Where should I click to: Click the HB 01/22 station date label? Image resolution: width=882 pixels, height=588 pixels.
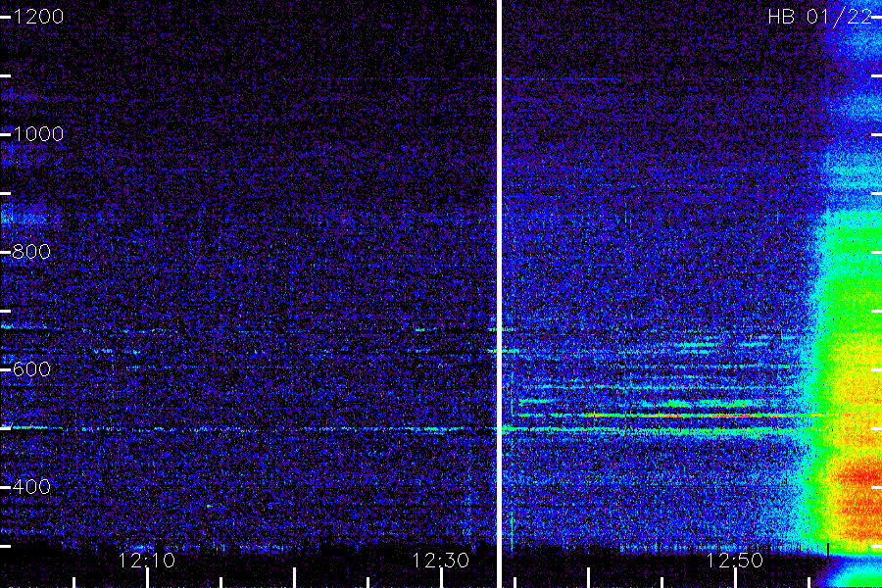[x=820, y=17]
